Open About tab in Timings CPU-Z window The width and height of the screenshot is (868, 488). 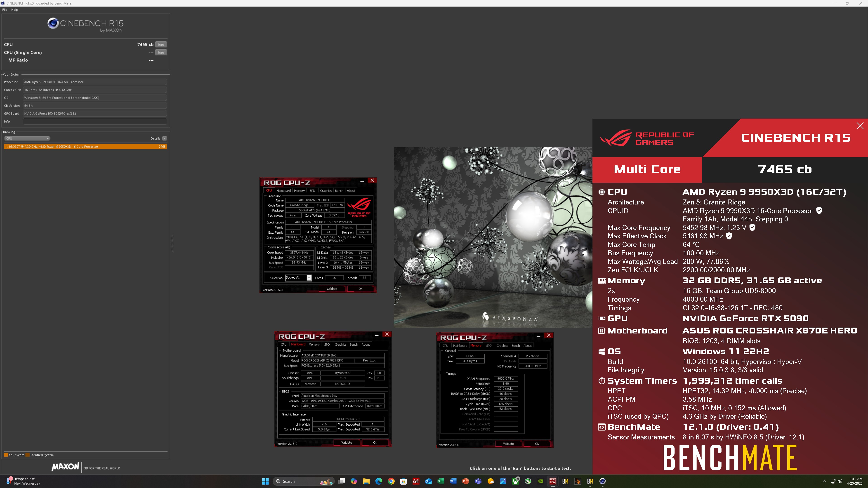(527, 345)
